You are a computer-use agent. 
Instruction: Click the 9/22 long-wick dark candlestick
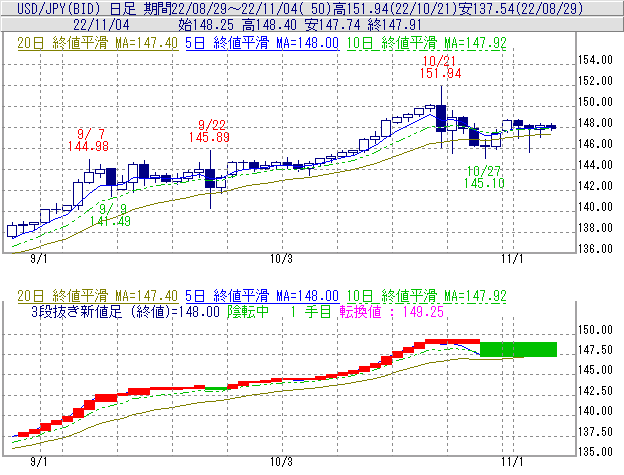coord(210,179)
